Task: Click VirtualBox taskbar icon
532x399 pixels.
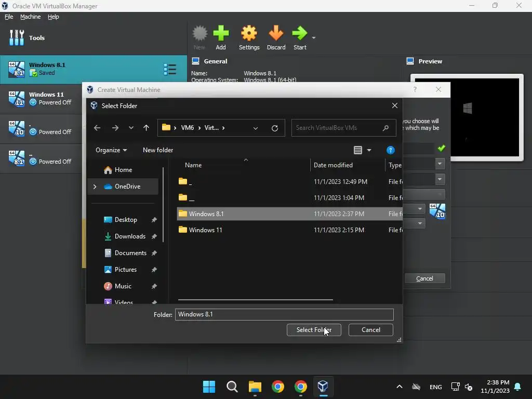Action: (x=323, y=387)
